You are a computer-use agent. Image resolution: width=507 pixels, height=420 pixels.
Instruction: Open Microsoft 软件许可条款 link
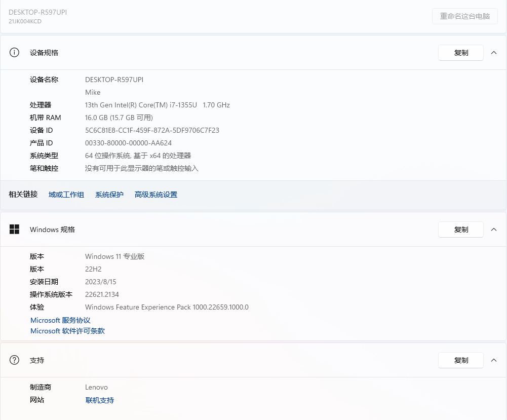coord(67,331)
